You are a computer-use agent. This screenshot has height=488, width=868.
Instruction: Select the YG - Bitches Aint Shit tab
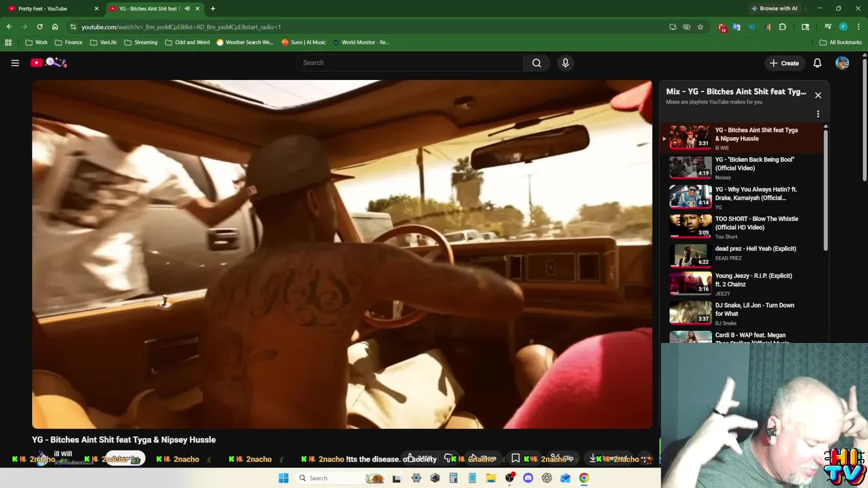click(148, 9)
